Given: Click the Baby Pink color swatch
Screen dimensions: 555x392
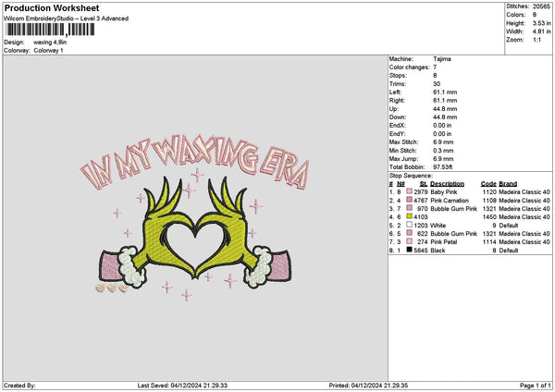Looking at the screenshot, I should pyautogui.click(x=409, y=191).
